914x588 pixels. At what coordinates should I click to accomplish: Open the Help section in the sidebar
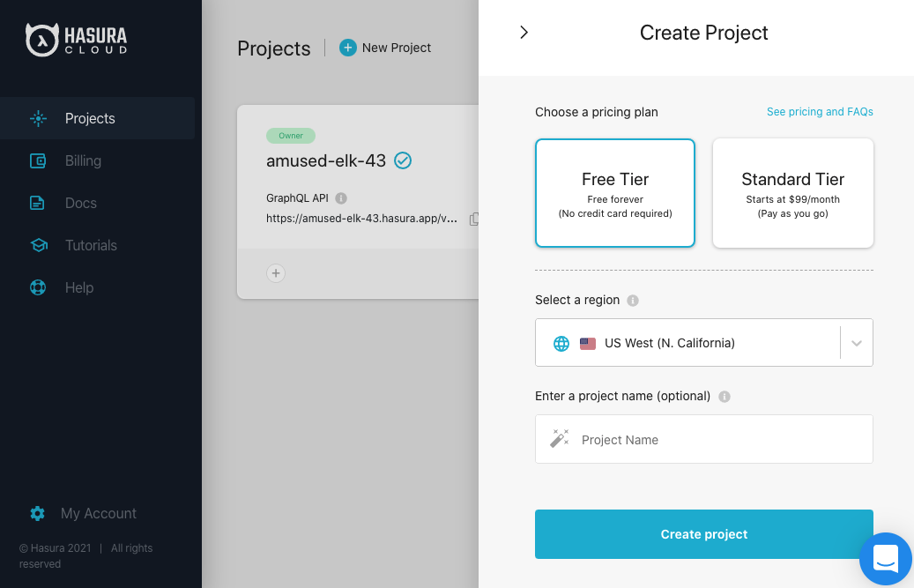tap(80, 287)
